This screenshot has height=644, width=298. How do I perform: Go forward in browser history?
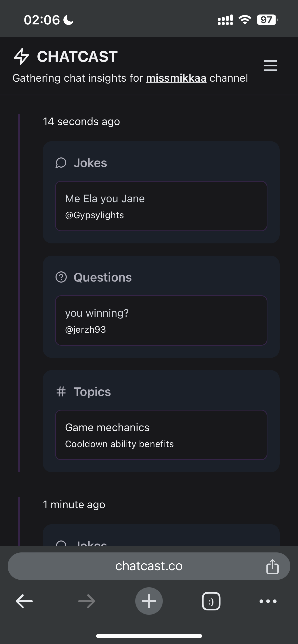(x=87, y=601)
